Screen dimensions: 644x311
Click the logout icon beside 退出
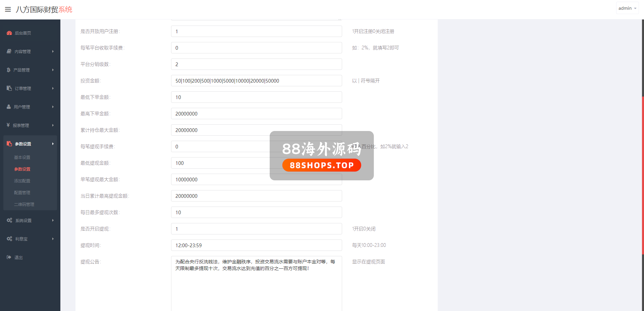(9, 257)
